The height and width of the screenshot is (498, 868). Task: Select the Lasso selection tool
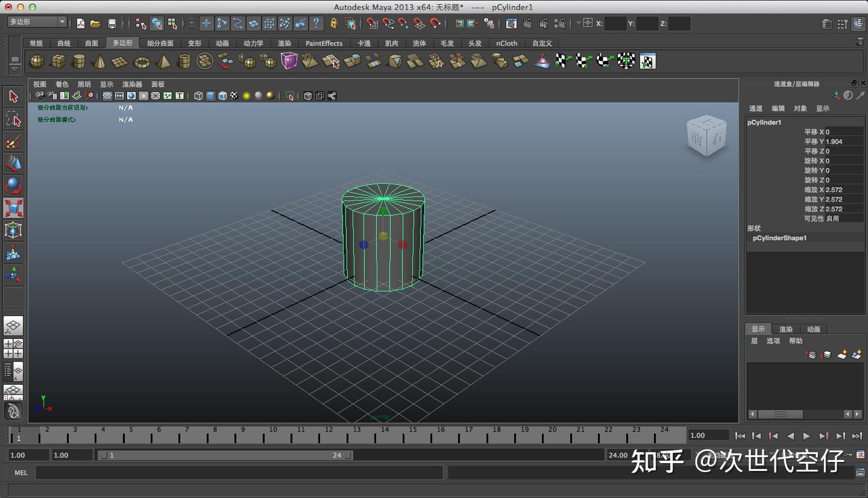click(x=13, y=119)
